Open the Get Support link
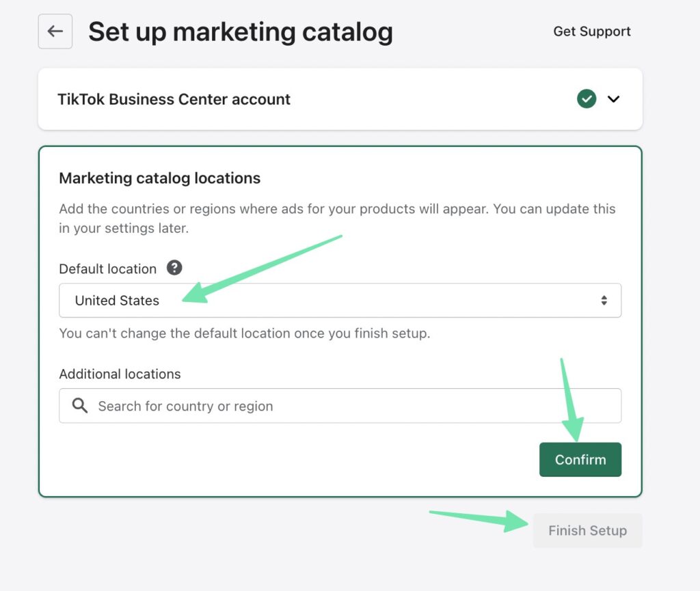Screen dimensions: 700x591 point(591,31)
